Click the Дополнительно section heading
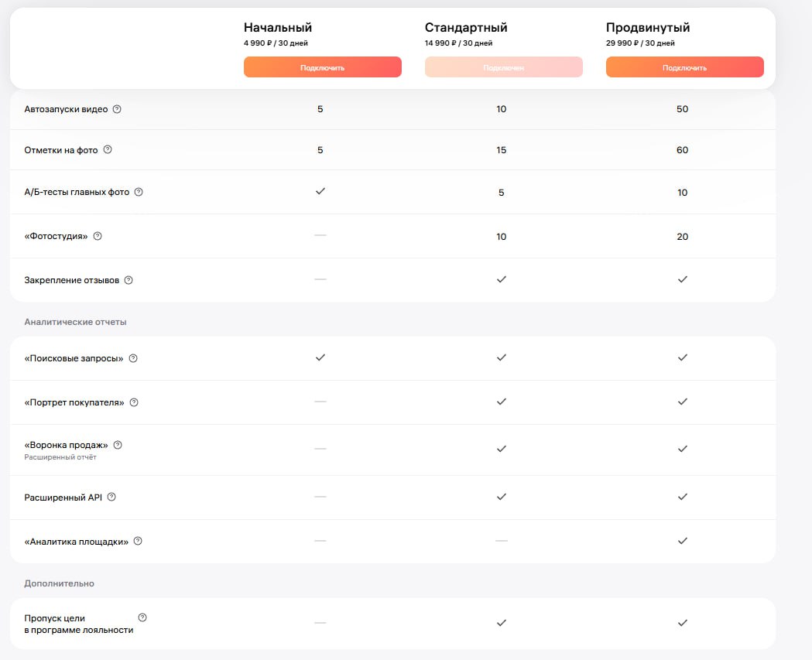This screenshot has width=812, height=660. click(59, 583)
